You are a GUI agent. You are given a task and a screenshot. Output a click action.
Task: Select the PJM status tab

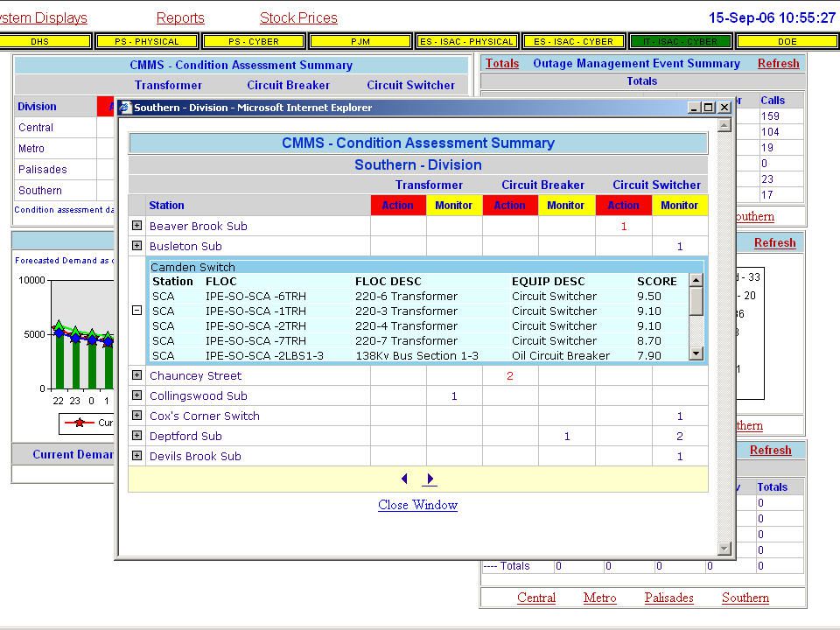360,41
